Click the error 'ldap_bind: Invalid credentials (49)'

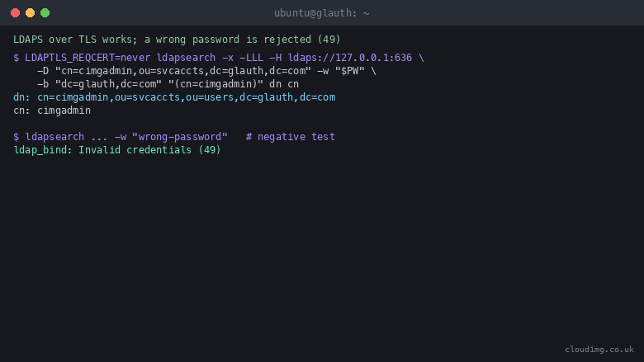coord(117,149)
